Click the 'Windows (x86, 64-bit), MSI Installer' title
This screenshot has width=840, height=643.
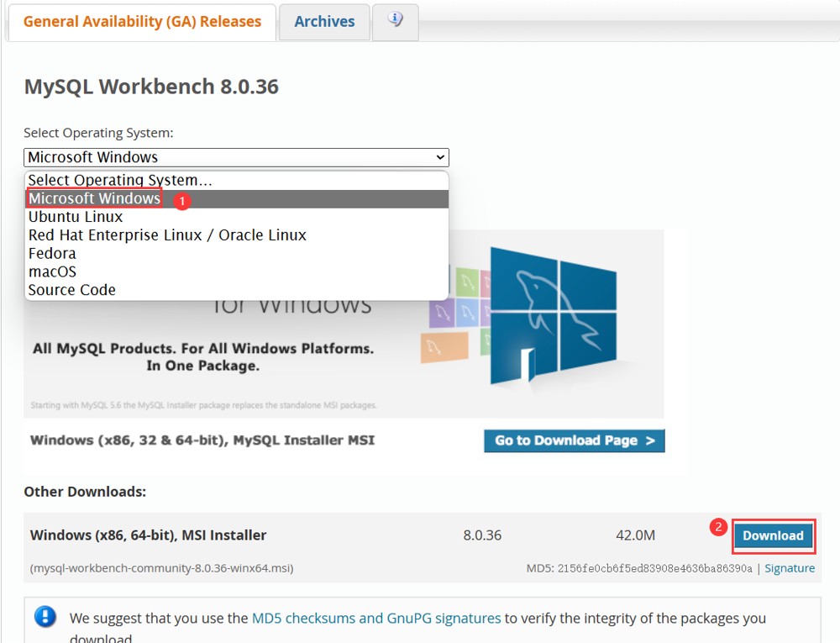point(149,535)
